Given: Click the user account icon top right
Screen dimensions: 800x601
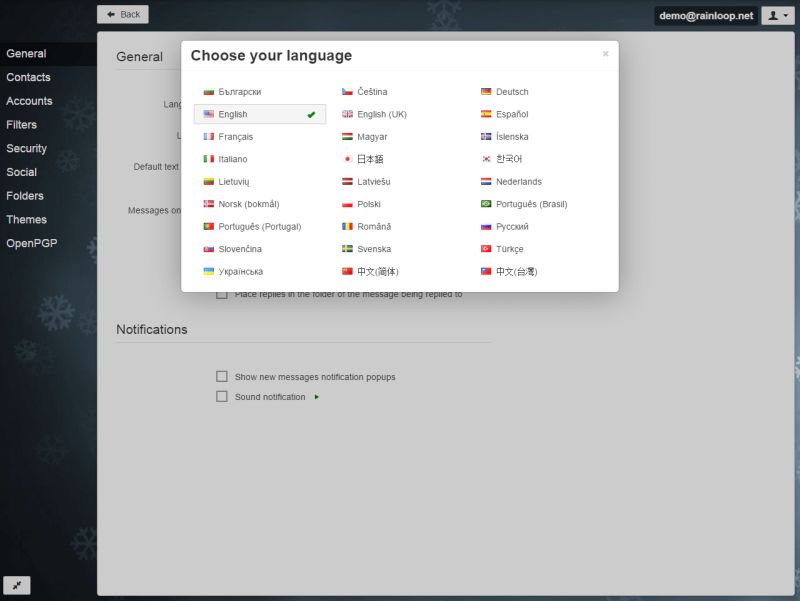Looking at the screenshot, I should [x=773, y=15].
